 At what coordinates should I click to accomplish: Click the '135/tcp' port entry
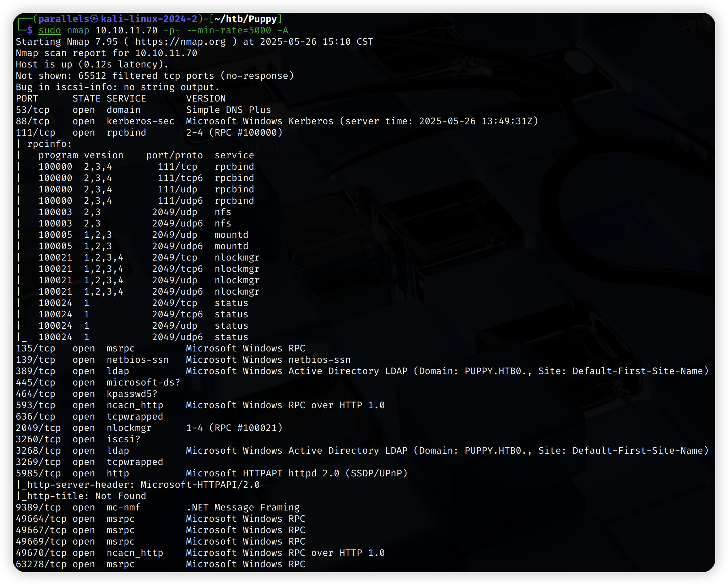[36, 349]
